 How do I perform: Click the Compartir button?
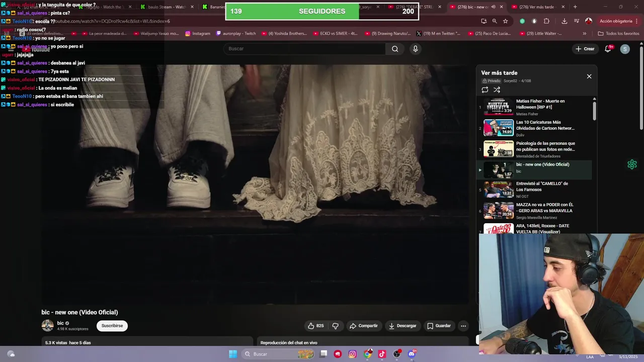click(x=364, y=326)
